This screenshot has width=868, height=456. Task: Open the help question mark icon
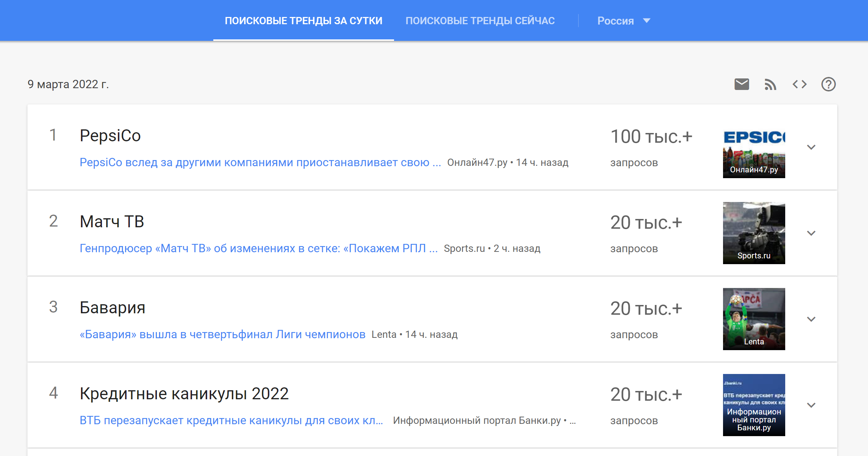pyautogui.click(x=828, y=84)
